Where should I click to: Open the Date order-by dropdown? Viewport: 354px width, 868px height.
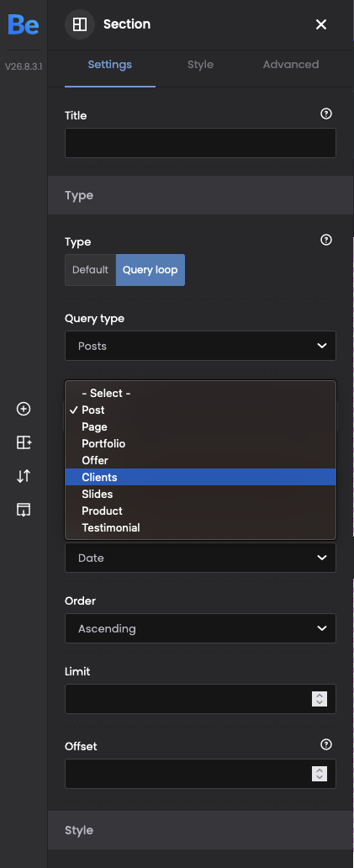coord(200,558)
